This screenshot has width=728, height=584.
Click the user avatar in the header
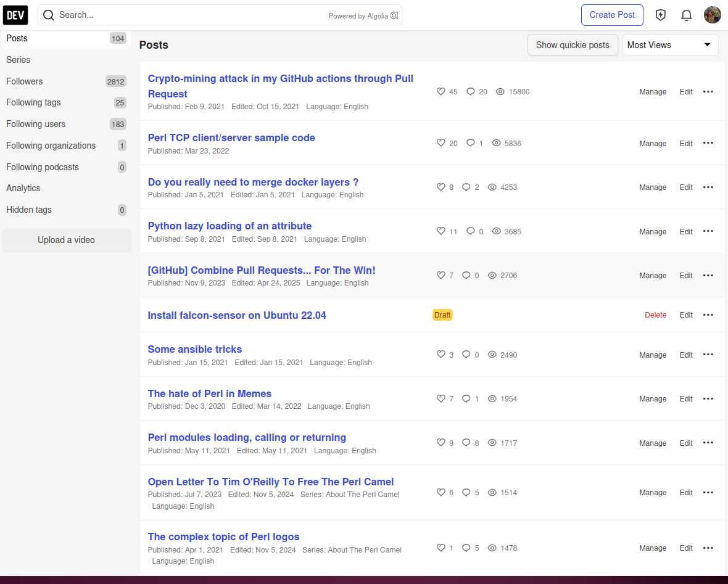712,15
